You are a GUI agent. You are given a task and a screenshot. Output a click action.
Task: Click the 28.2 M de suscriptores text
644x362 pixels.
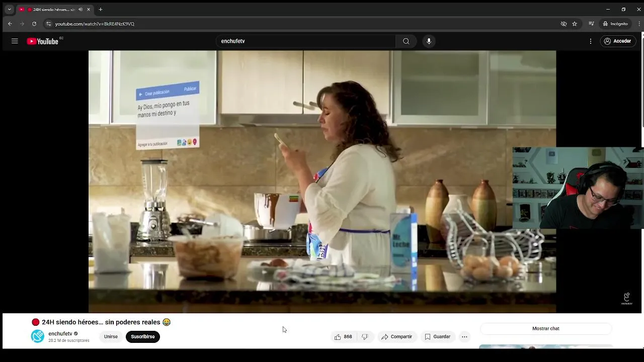click(69, 341)
